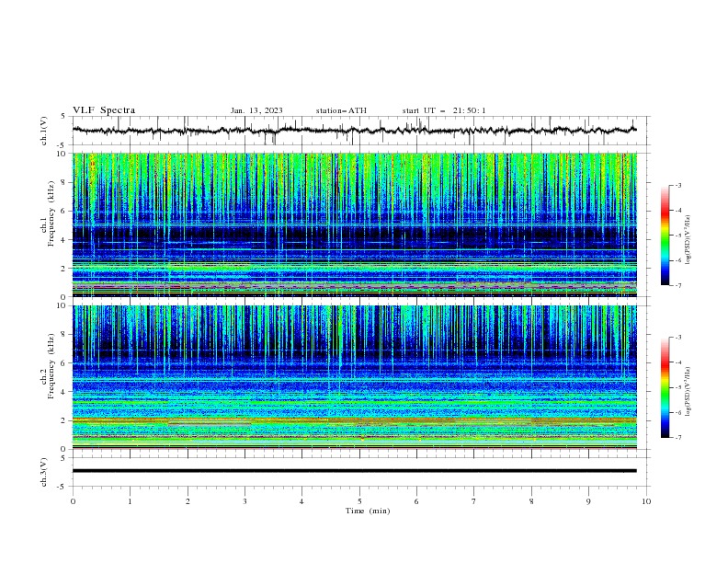
Task: Click the "Time (min)" axis title
Action: [x=368, y=511]
